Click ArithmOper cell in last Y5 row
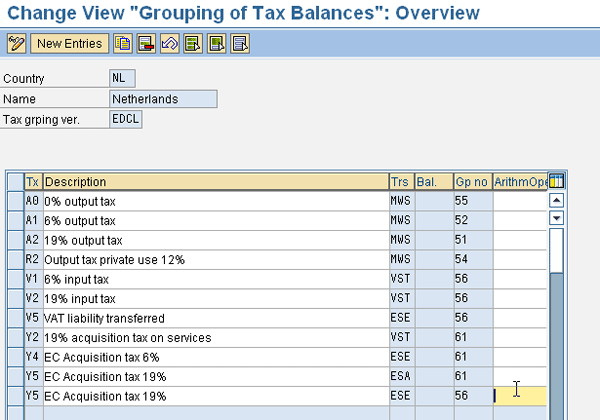This screenshot has height=420, width=600. [x=519, y=395]
